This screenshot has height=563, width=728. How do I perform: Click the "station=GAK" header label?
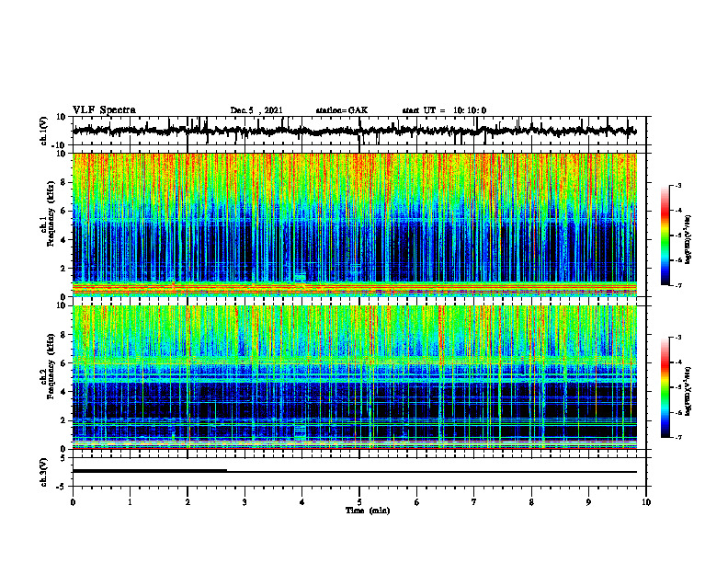tap(342, 110)
